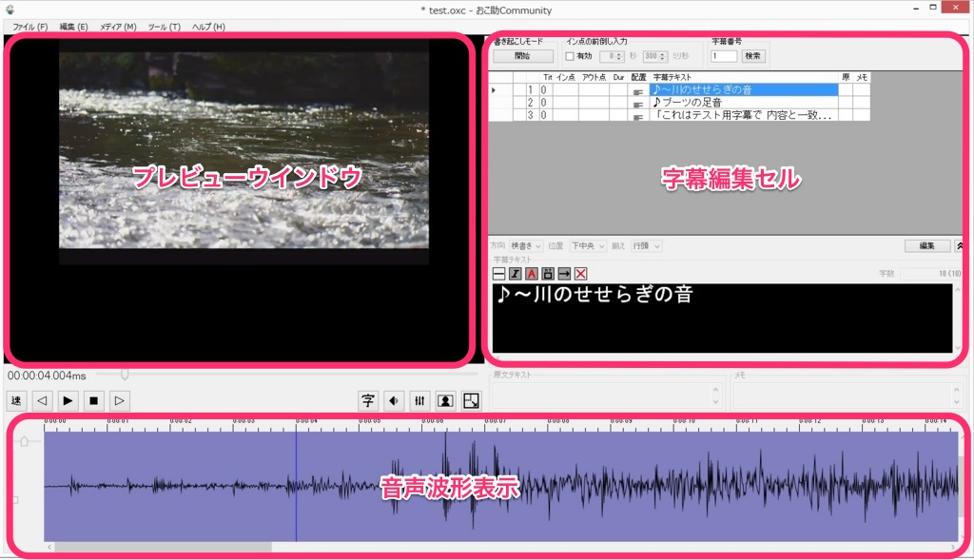Open the 方向 dropdown showing 横書き

point(525,246)
